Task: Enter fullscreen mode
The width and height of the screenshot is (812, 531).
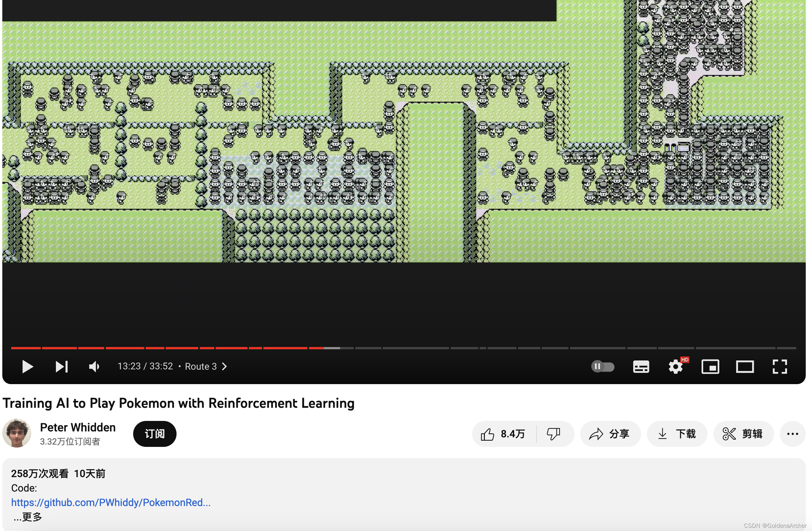Action: (x=779, y=367)
